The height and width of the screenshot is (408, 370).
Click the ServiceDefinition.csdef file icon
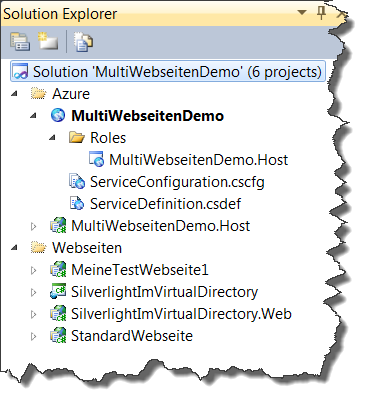[77, 203]
